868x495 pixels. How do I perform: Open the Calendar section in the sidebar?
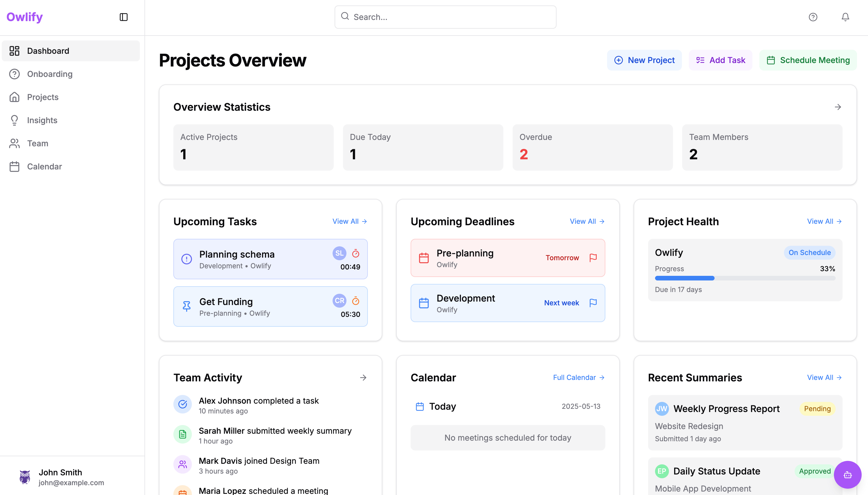[x=44, y=166]
